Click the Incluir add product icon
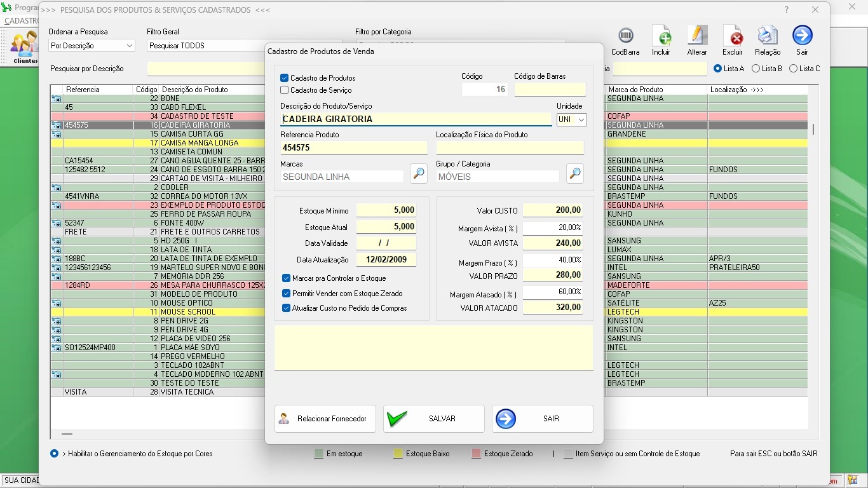868x488 pixels. coord(661,36)
